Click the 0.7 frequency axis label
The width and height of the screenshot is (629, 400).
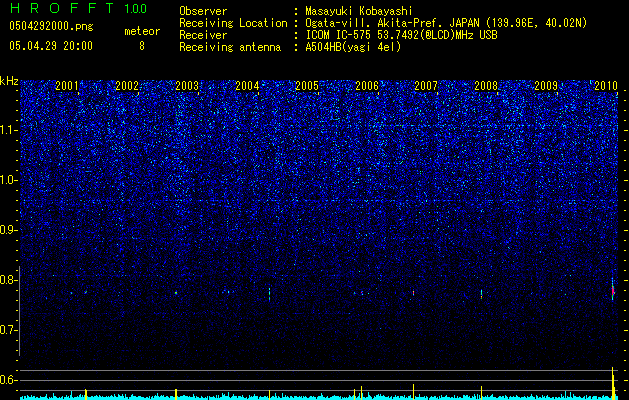pos(9,330)
